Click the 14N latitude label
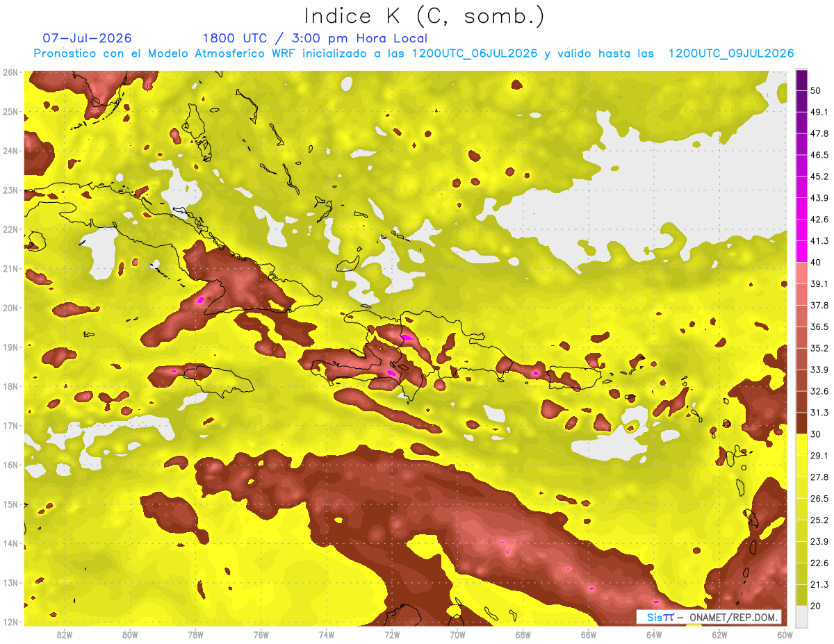Image resolution: width=834 pixels, height=644 pixels. [10, 543]
